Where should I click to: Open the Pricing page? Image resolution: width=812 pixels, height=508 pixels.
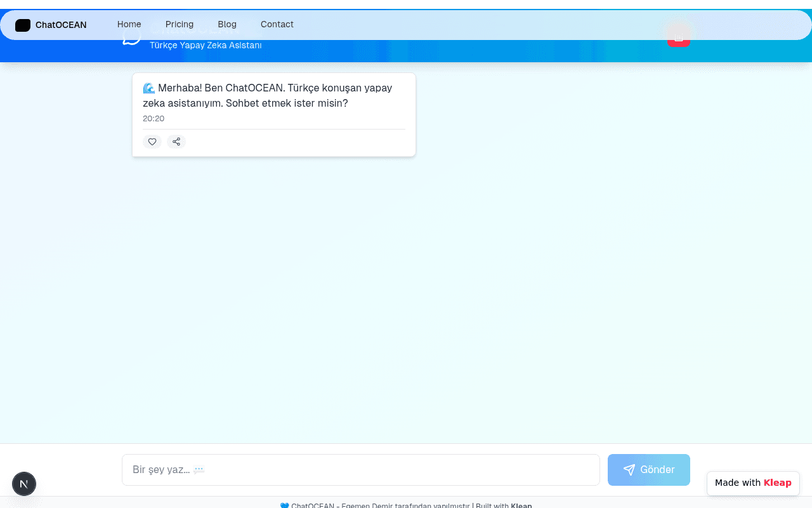[180, 24]
